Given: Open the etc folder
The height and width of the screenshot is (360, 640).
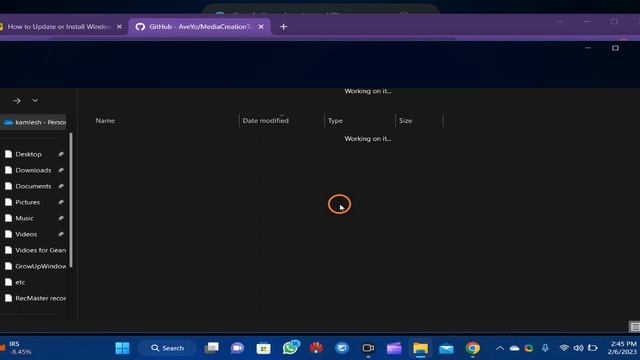Looking at the screenshot, I should tap(20, 282).
